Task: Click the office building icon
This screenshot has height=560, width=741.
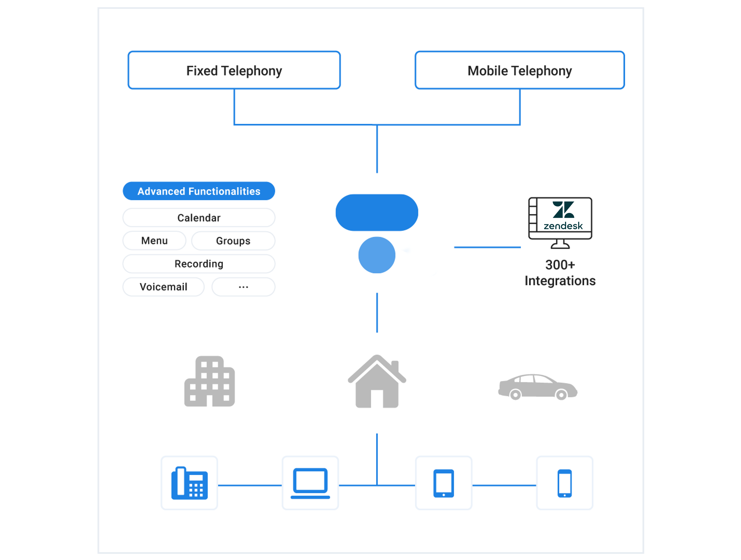Action: click(x=209, y=382)
